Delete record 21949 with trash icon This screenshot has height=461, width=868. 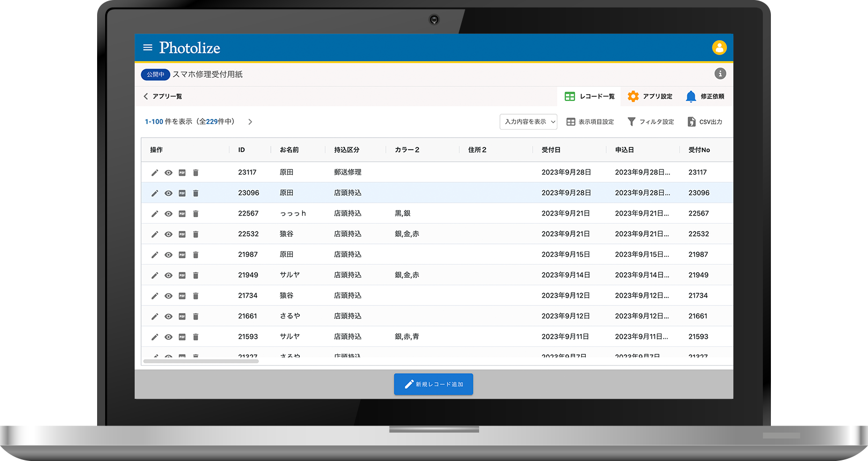(x=196, y=276)
